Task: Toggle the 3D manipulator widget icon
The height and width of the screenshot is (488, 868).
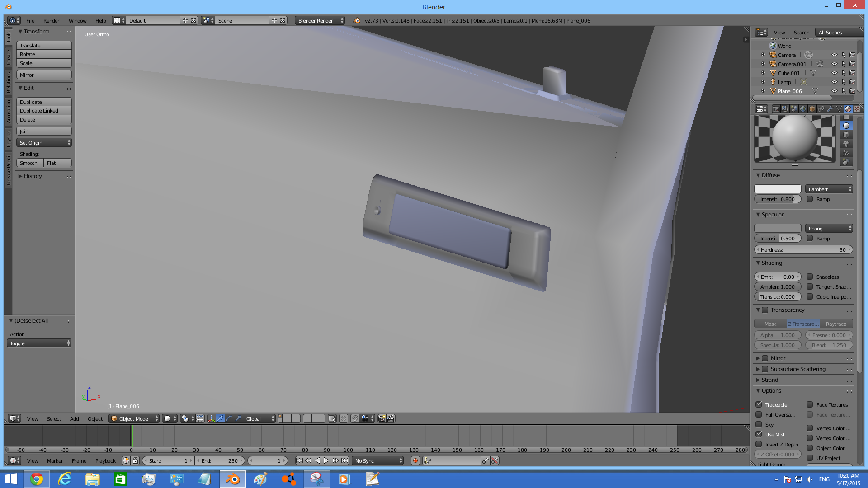Action: 211,419
